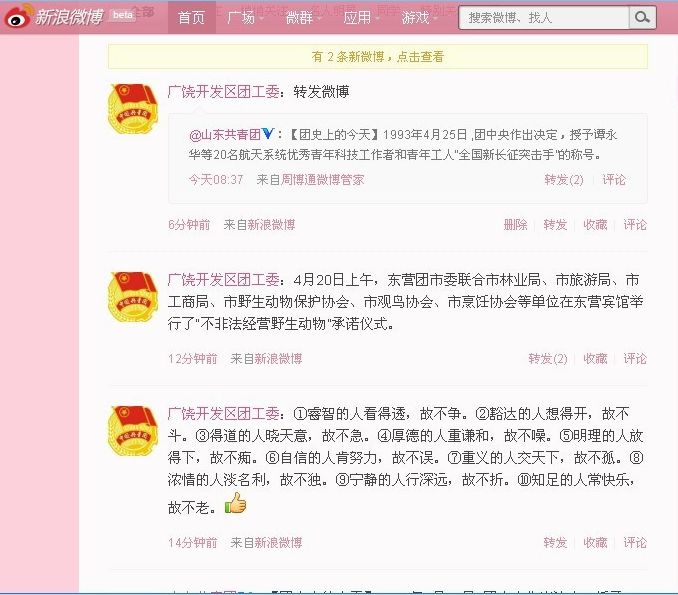This screenshot has width=678, height=595.
Task: Click 评论 inside the quoted 山东共青团 post
Action: [614, 179]
